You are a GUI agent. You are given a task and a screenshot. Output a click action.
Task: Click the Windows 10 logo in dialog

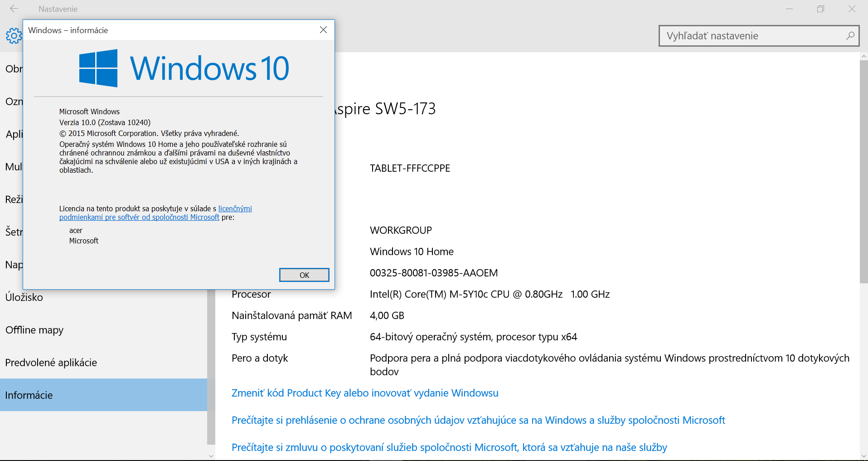pos(184,68)
